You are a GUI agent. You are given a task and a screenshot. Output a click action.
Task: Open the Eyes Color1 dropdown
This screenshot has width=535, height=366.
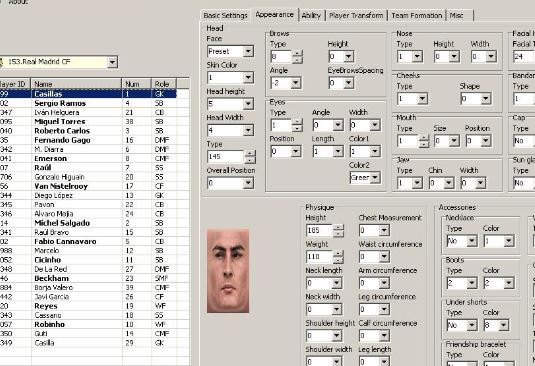375,151
